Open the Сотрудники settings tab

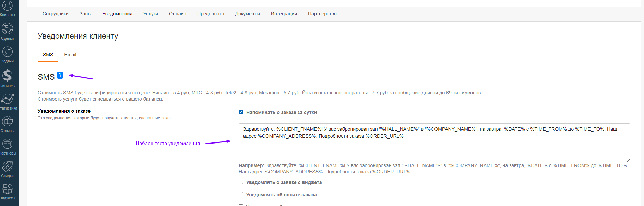click(56, 14)
